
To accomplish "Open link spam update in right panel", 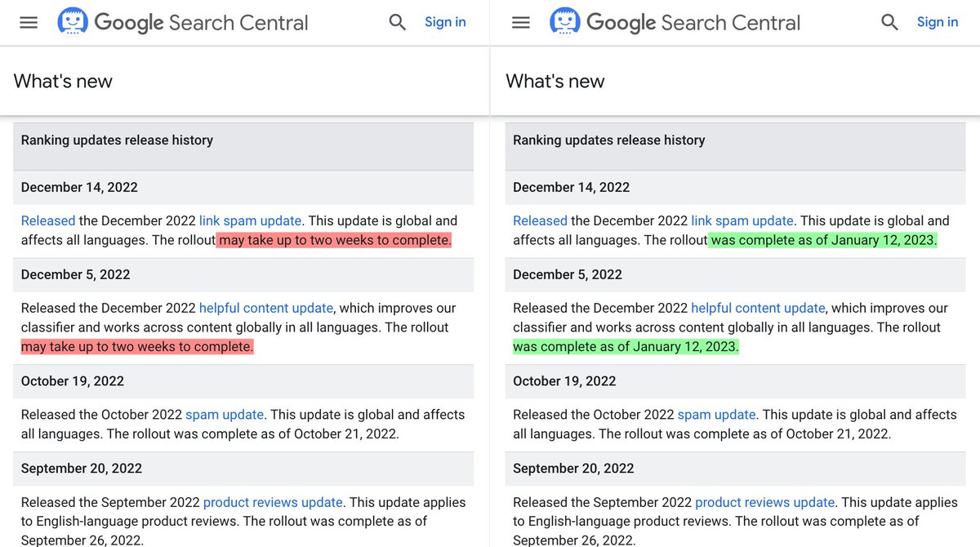I will point(742,220).
